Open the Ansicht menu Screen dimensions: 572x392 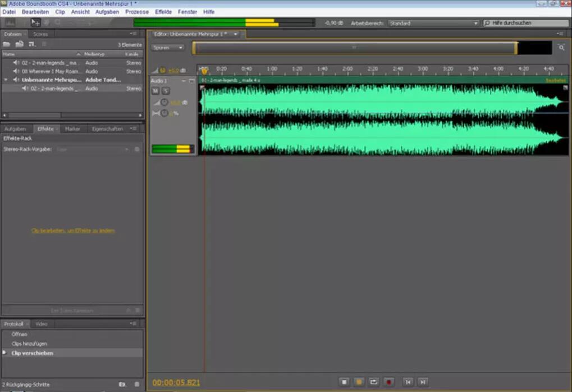[x=80, y=12]
